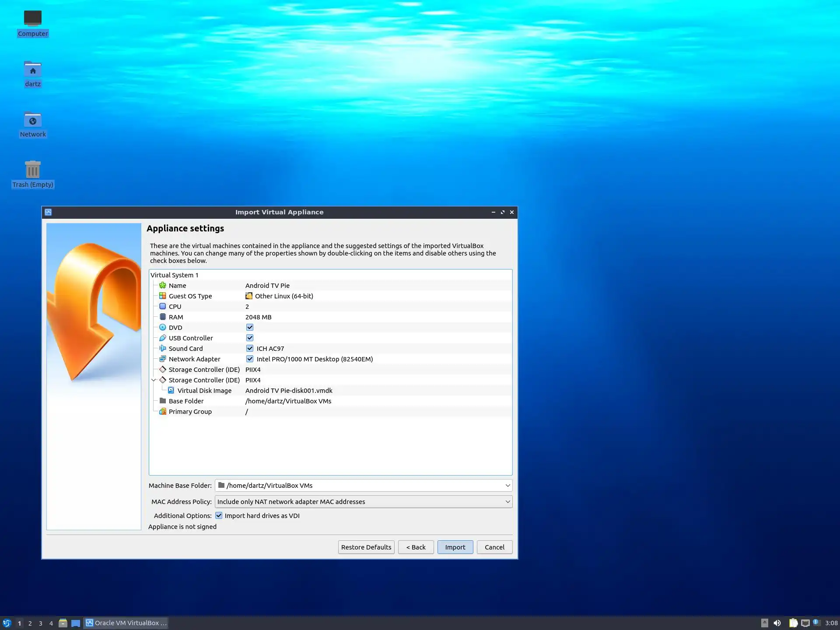Screen dimensions: 840x630
Task: Click the USB Controller icon
Action: pyautogui.click(x=163, y=338)
